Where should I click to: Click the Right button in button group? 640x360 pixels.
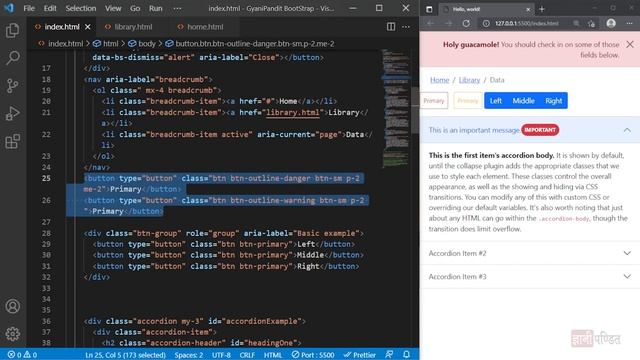pyautogui.click(x=553, y=101)
